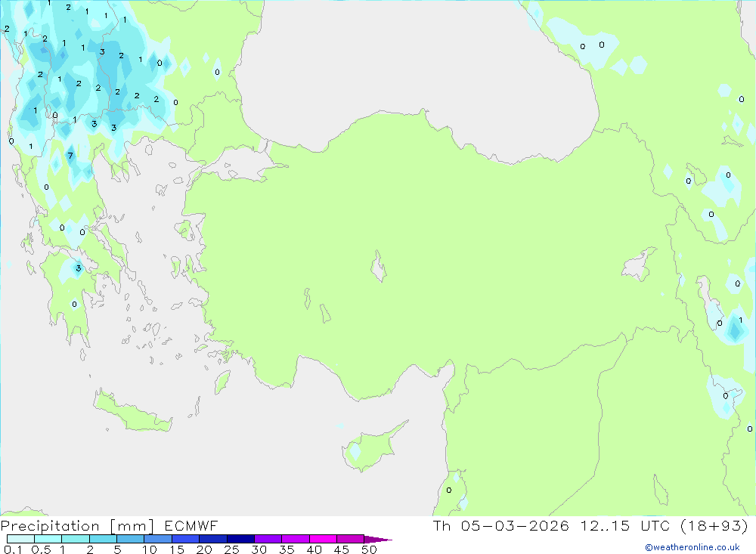This screenshot has width=756, height=554.
Task: Click the "12..15 UTC" time text
Action: [625, 525]
